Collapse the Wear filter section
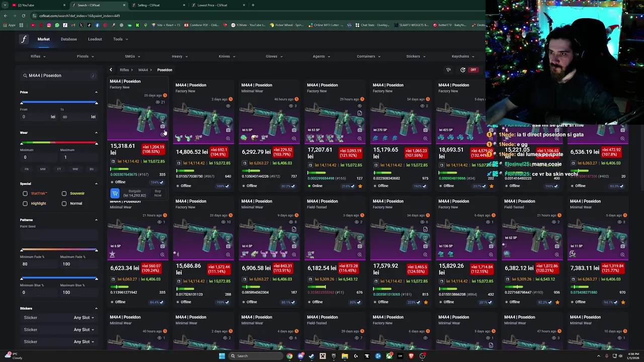644x362 pixels. tap(96, 133)
